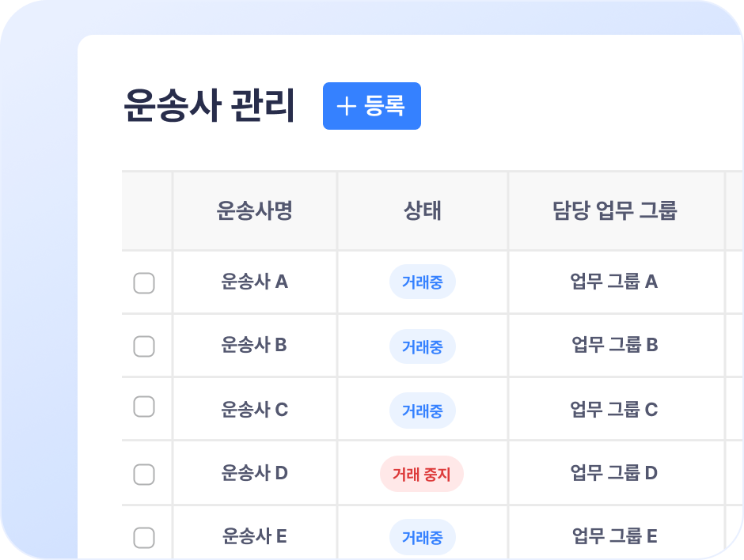Click the 거래중 badge for 운송사 B
744x560 pixels.
[423, 346]
